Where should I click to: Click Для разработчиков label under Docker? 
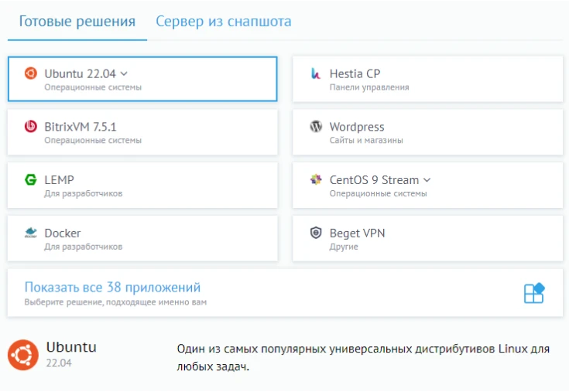(83, 247)
